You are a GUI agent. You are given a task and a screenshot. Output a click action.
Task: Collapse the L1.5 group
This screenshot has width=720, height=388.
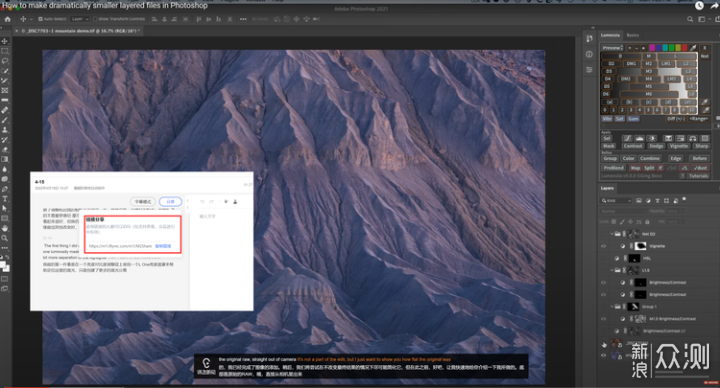(612, 270)
